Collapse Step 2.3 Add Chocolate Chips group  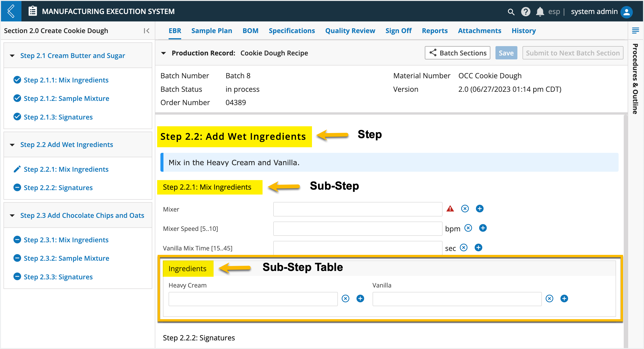click(12, 215)
